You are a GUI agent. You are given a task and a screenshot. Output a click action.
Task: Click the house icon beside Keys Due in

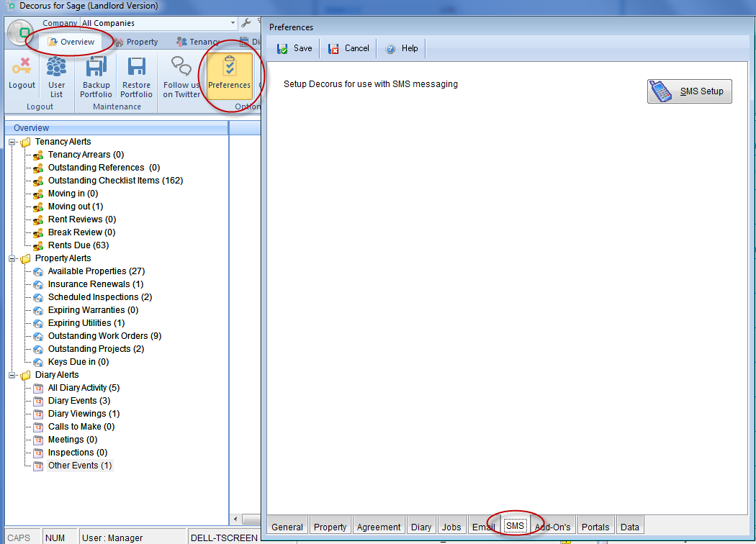(38, 363)
